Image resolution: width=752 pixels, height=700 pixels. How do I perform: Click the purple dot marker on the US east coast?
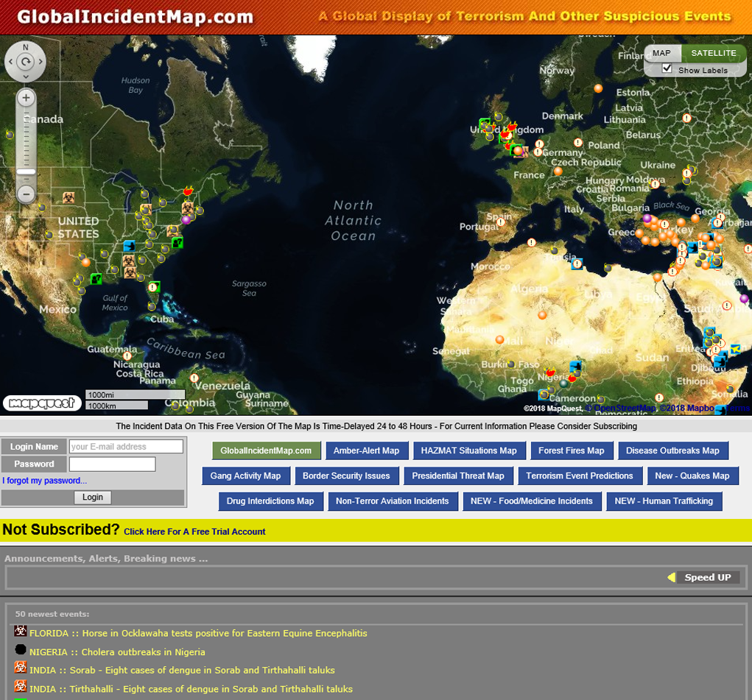(x=186, y=219)
